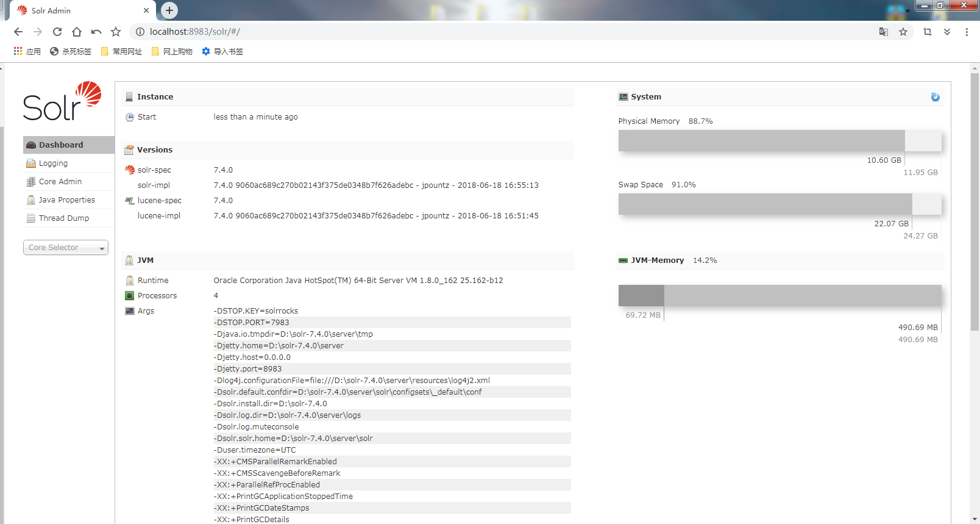
Task: Click the 69.72 MB JVM used value
Action: point(643,315)
